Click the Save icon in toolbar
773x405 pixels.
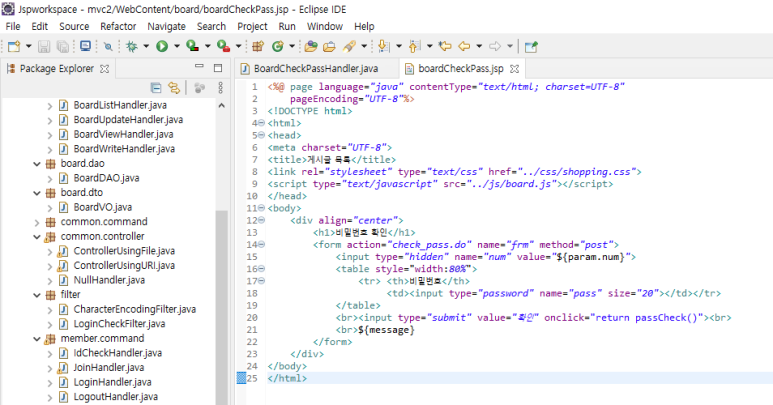(x=44, y=46)
